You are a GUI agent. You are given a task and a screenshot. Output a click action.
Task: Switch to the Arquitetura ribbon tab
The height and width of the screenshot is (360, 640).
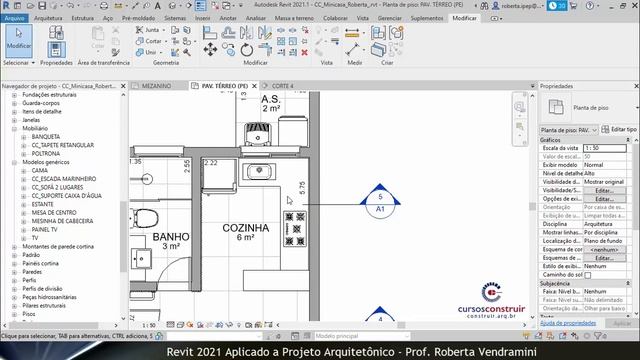point(48,18)
